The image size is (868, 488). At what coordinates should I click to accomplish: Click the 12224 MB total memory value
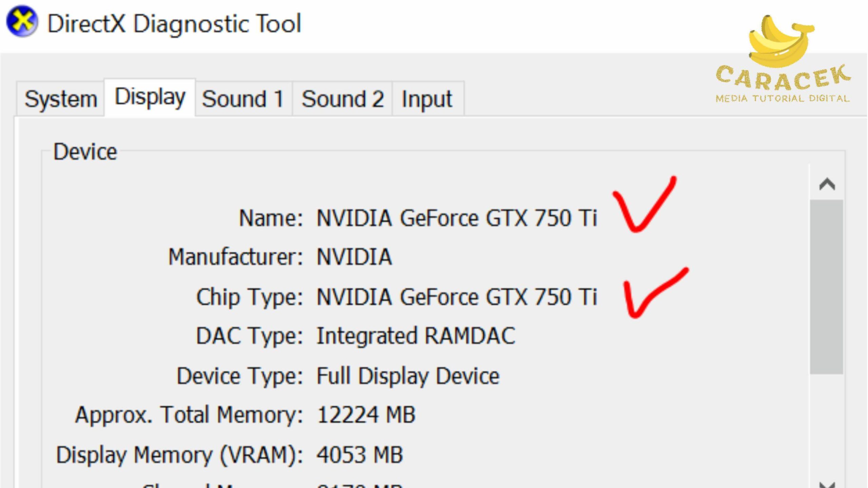click(366, 415)
